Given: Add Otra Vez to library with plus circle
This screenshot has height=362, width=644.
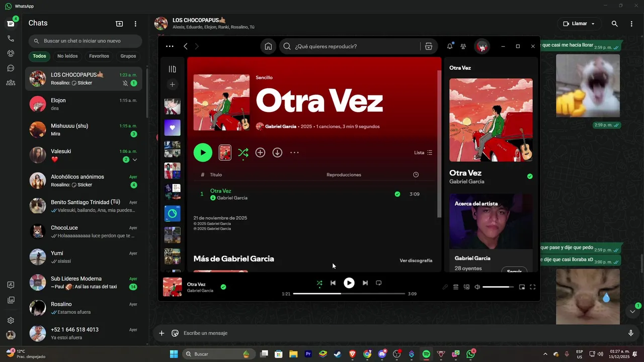Looking at the screenshot, I should (260, 152).
